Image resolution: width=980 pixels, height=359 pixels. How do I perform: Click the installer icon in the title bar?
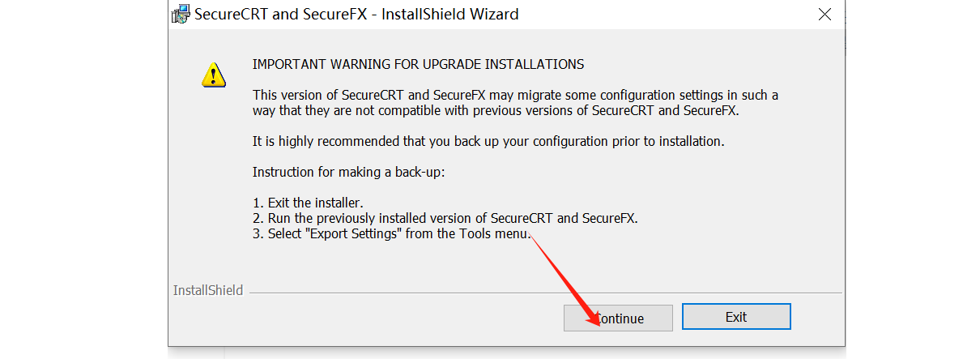tap(181, 15)
